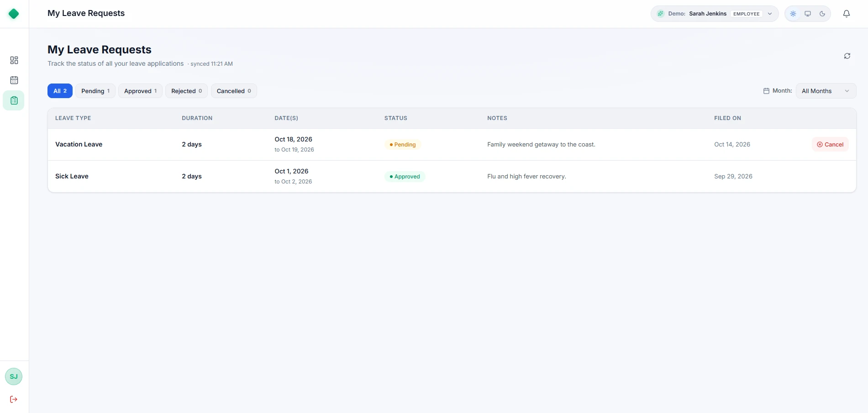Switch to system theme monitor icon
This screenshot has height=413, width=868.
pos(808,14)
